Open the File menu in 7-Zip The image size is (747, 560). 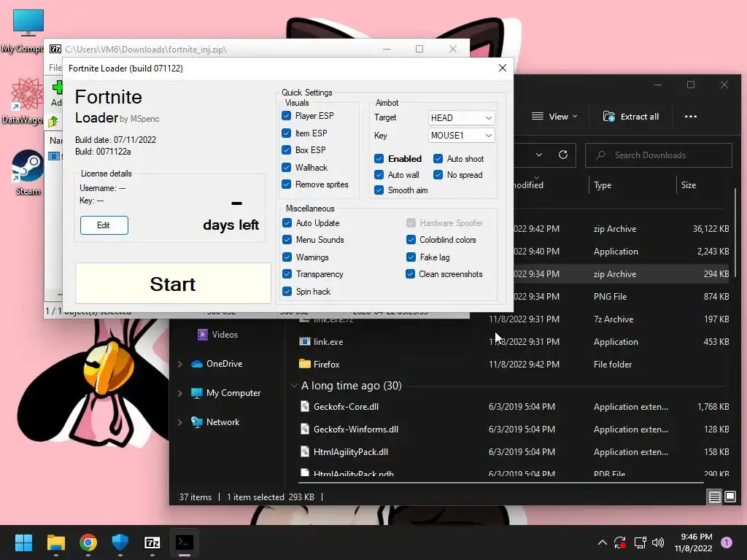pyautogui.click(x=55, y=68)
